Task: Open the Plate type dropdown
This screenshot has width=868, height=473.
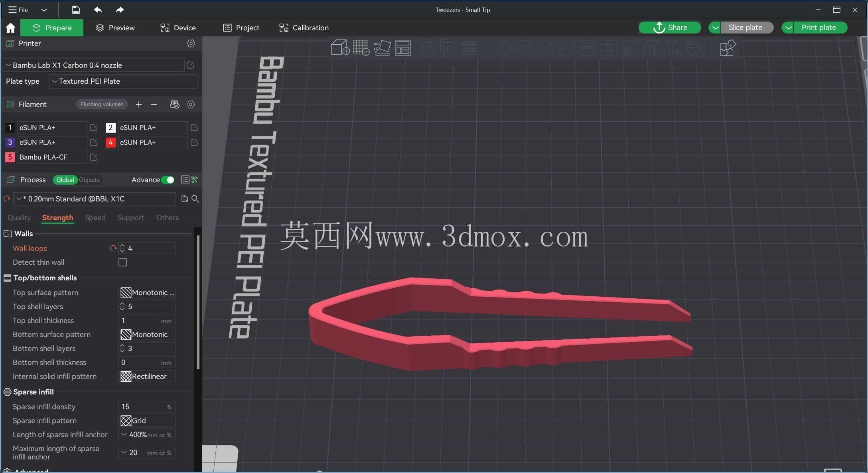Action: 123,81
